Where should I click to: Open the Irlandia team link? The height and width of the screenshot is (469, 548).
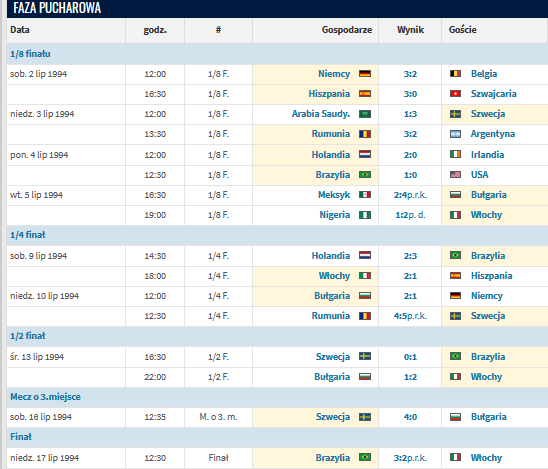point(487,154)
